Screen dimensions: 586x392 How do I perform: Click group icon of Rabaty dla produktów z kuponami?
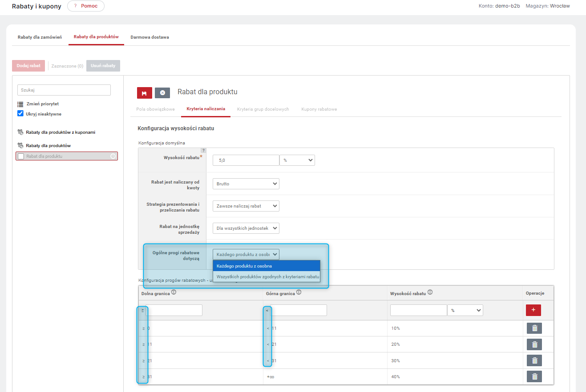coord(20,132)
